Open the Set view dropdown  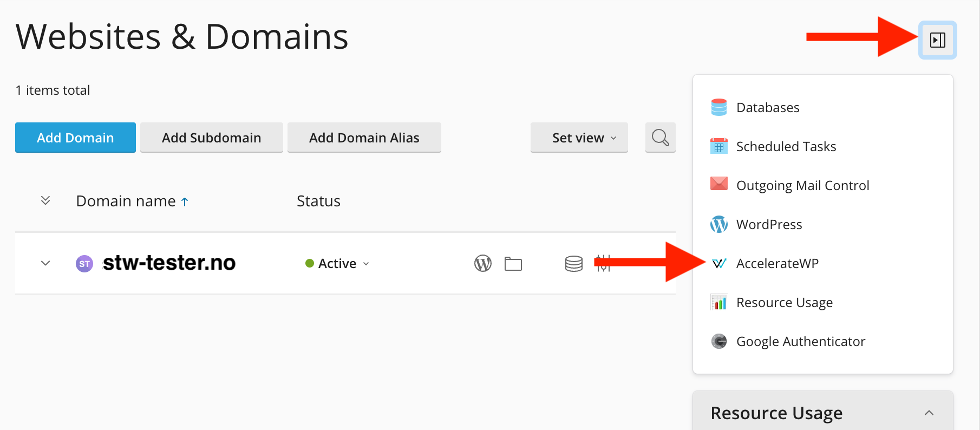579,138
